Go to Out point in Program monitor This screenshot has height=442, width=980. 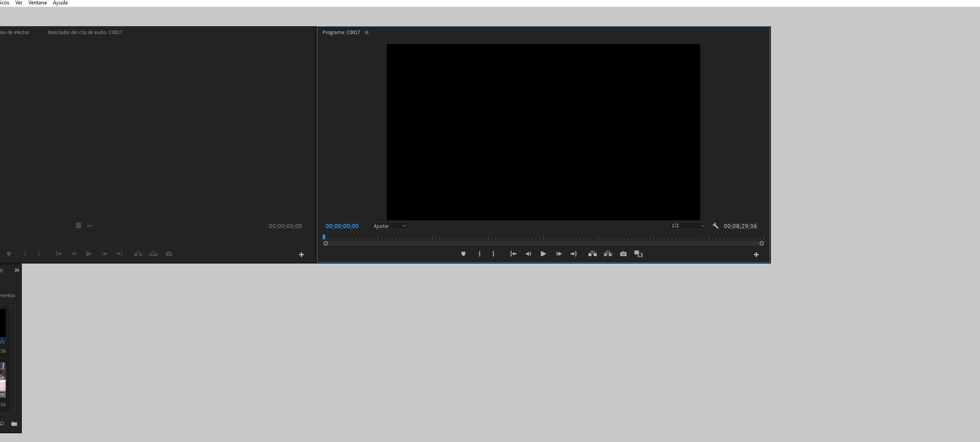point(574,254)
